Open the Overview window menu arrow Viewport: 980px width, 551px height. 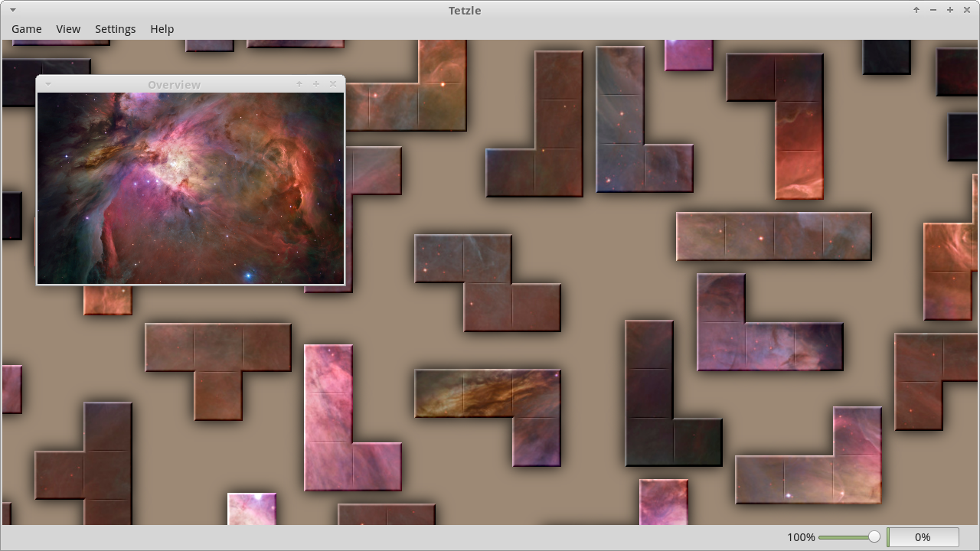(x=48, y=84)
